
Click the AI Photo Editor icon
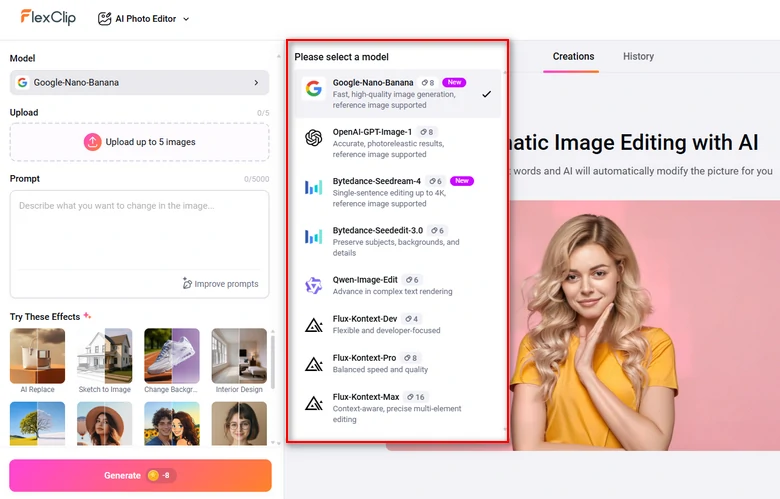pyautogui.click(x=104, y=19)
